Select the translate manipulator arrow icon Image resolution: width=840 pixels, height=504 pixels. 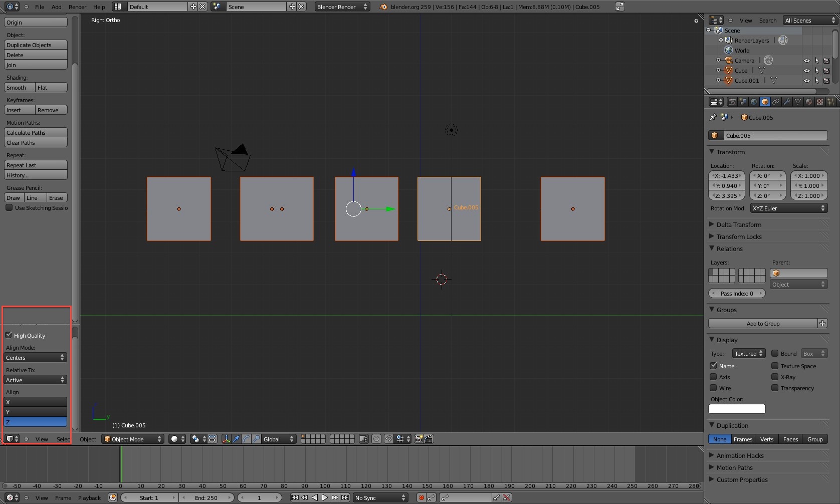point(236,439)
